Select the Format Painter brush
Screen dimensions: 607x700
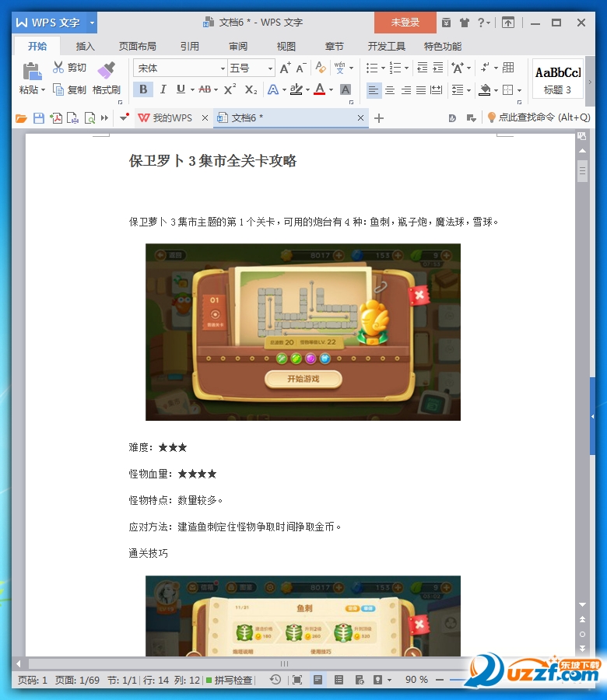(x=107, y=71)
